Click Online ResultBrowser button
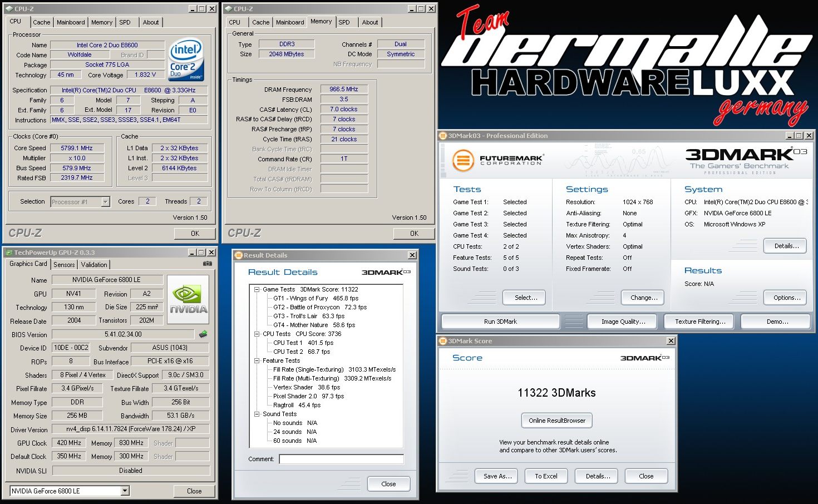818x504 pixels. 557,421
